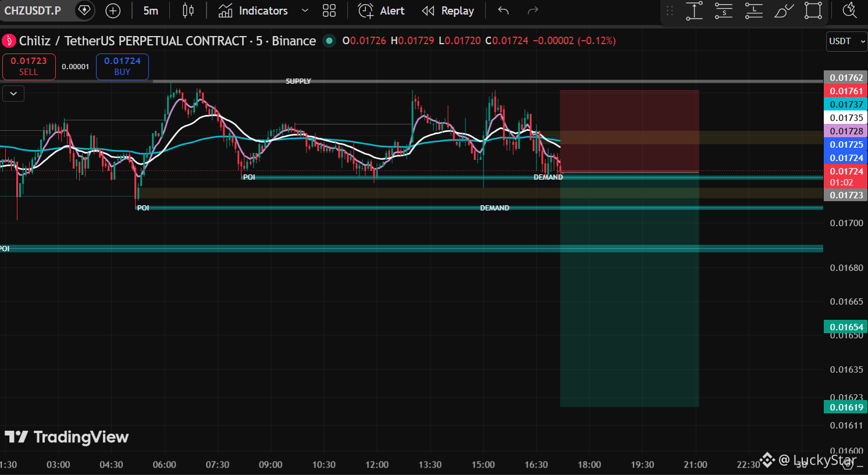
Task: Click the 09:00 time axis label
Action: 271,465
